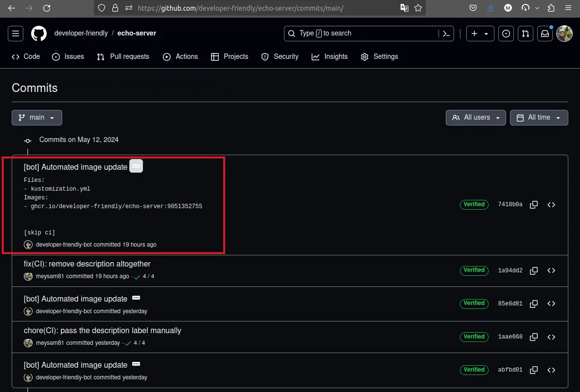Open the All time date filter

pyautogui.click(x=539, y=118)
